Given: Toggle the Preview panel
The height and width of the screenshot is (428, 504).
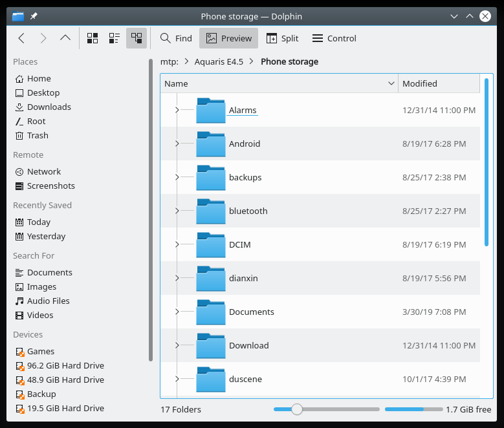Looking at the screenshot, I should pyautogui.click(x=229, y=38).
